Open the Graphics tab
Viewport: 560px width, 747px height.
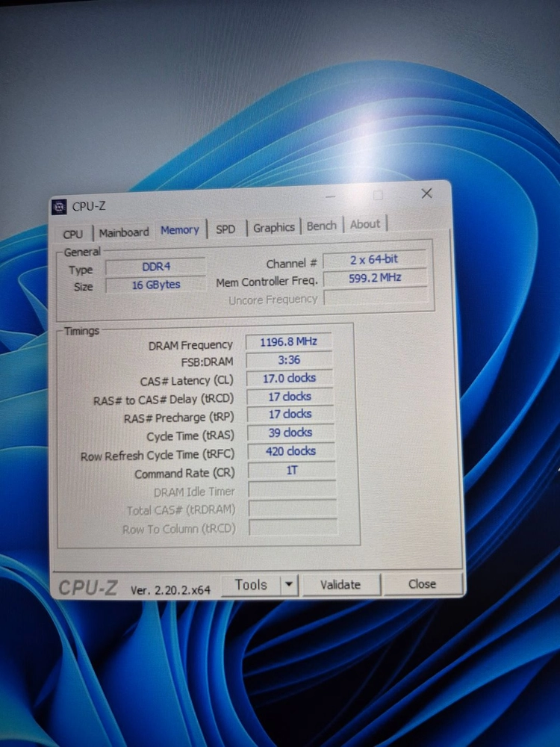(x=274, y=228)
